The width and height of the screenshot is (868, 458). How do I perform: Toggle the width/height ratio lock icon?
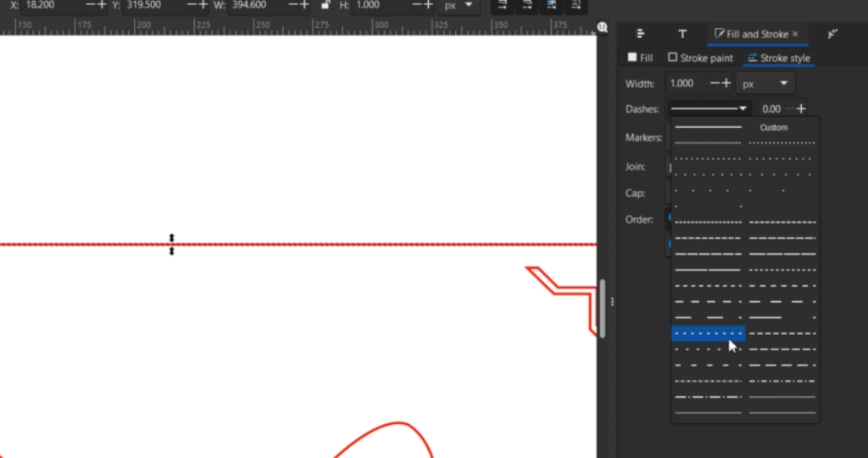pos(325,5)
